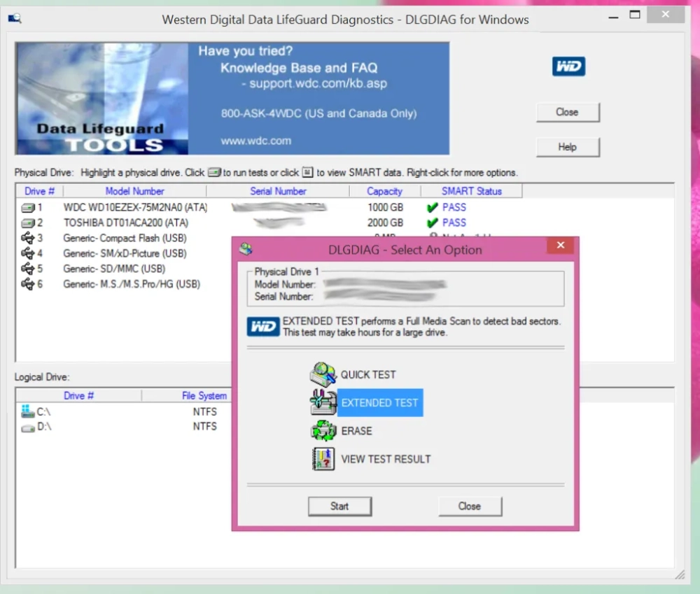The image size is (700, 594).
Task: Close the DLGDIAG dialog with red X
Action: click(560, 245)
